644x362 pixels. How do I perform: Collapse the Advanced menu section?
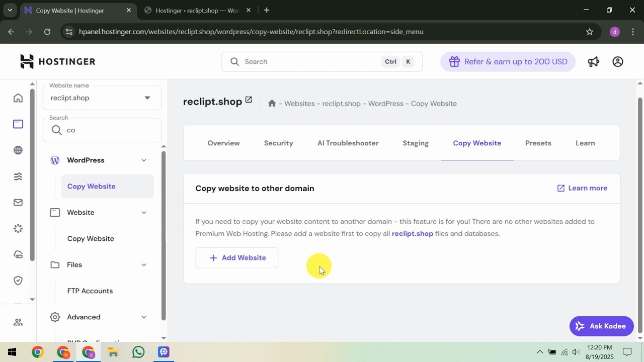click(x=144, y=317)
